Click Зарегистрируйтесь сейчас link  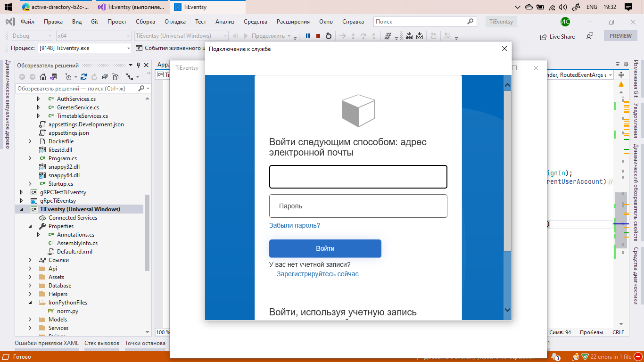tap(318, 274)
